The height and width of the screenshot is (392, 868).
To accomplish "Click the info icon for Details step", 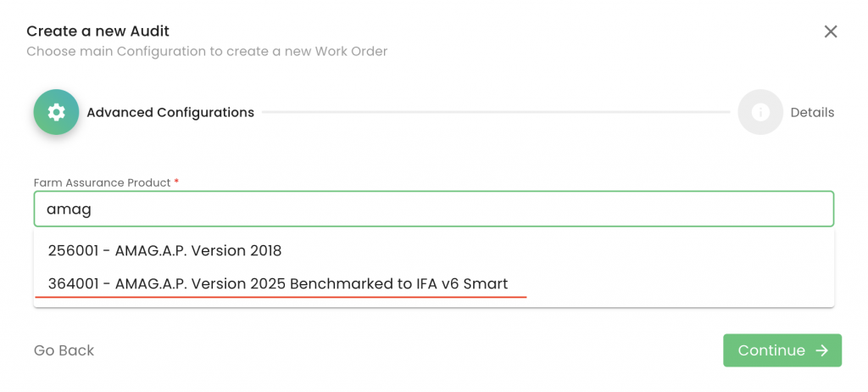I will click(760, 112).
